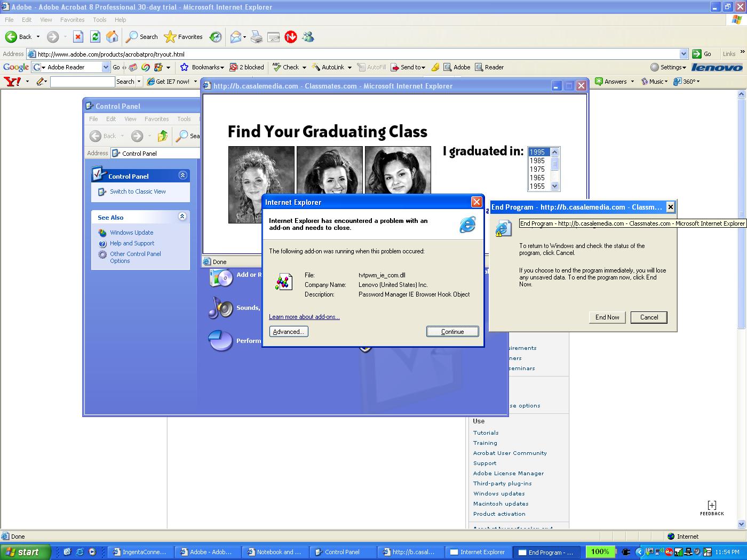Viewport: 747px width, 560px height.
Task: Click the green Back arrow in the main IE toolbar
Action: (11, 37)
